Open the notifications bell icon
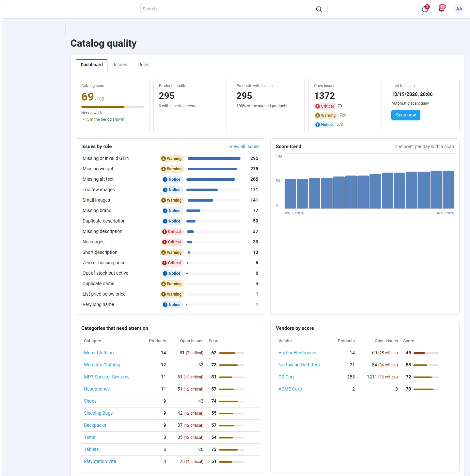 click(441, 9)
